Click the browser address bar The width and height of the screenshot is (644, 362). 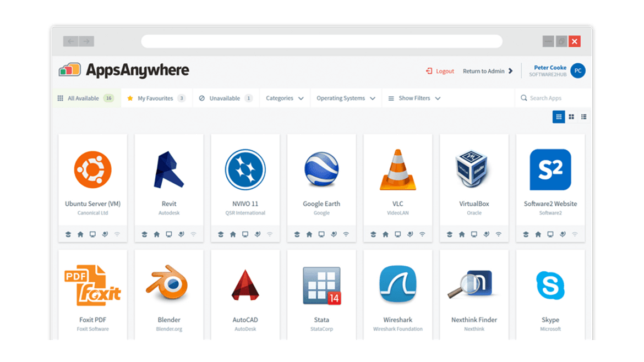click(x=321, y=41)
